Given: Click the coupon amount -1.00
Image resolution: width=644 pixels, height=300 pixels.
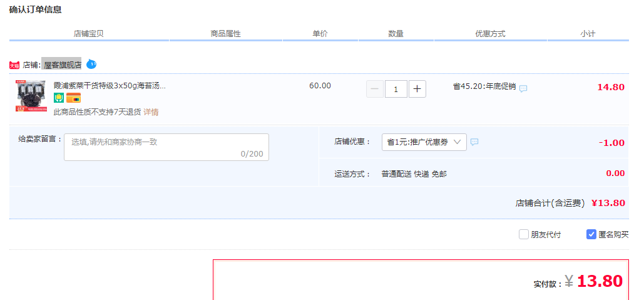Looking at the screenshot, I should coord(611,143).
